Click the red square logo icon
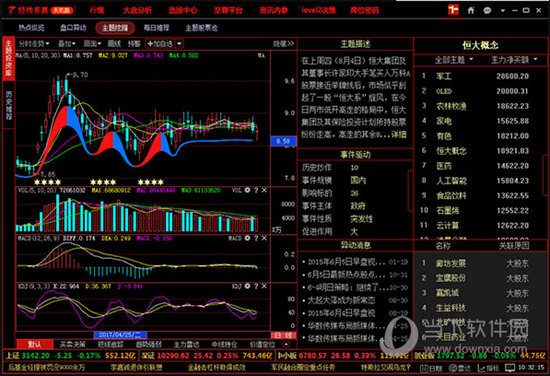This screenshot has width=550, height=376. coord(453,10)
